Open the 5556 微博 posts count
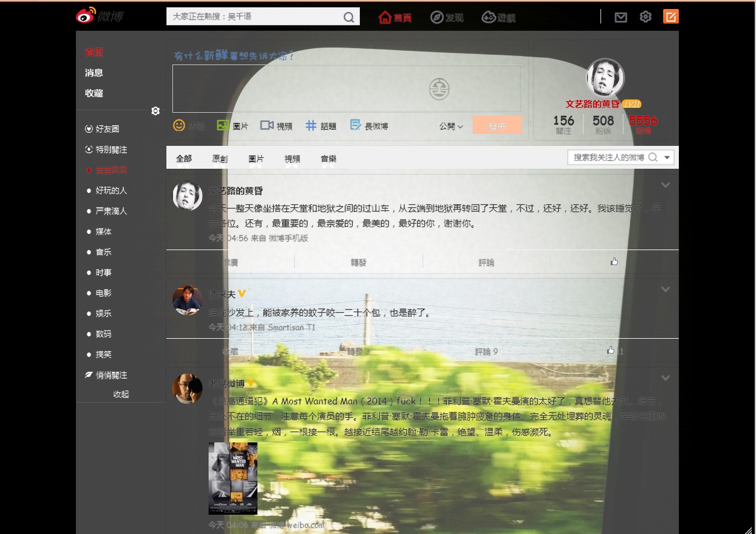The height and width of the screenshot is (534, 756). (643, 125)
